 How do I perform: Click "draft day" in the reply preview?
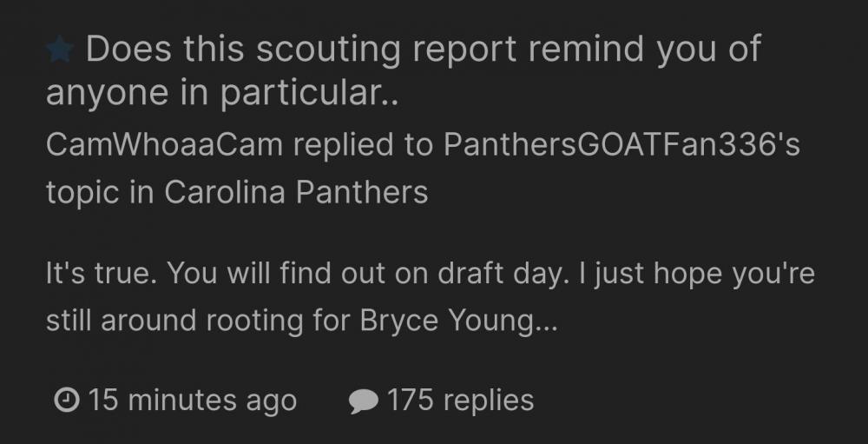coord(491,275)
